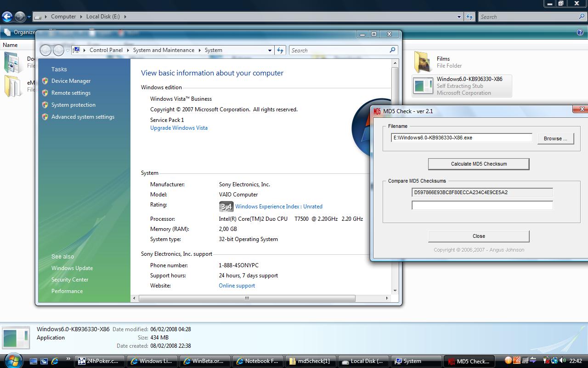Click the Browse ... button
Image resolution: width=588 pixels, height=368 pixels.
click(x=555, y=138)
